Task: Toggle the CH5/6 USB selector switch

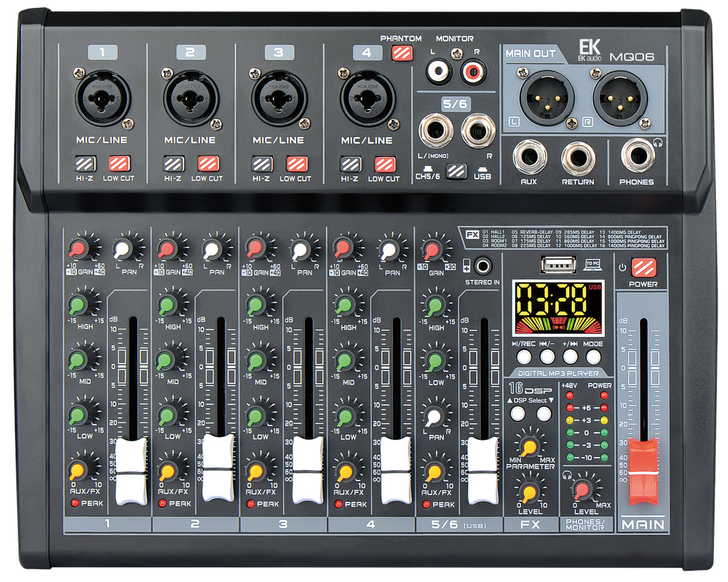Action: coord(456,171)
